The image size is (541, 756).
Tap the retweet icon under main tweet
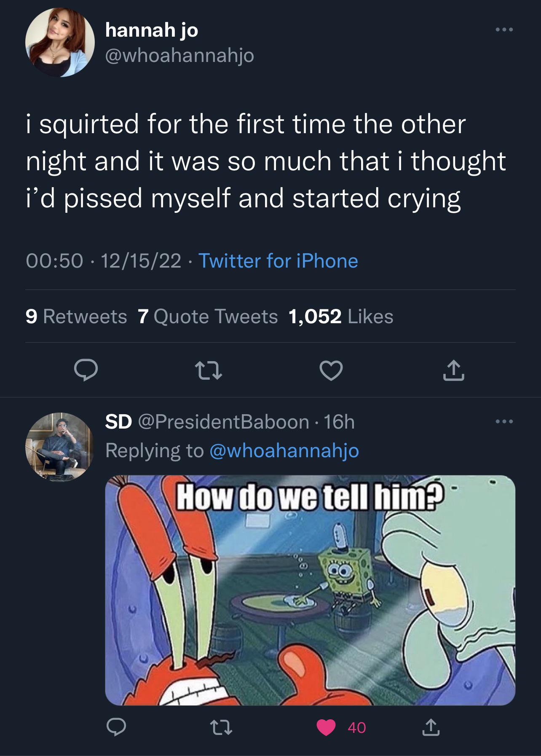pos(208,371)
